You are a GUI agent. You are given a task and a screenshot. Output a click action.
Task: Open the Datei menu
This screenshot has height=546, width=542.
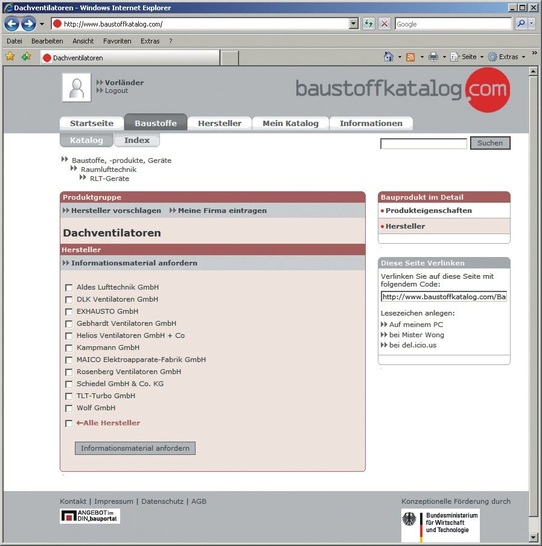pos(14,41)
